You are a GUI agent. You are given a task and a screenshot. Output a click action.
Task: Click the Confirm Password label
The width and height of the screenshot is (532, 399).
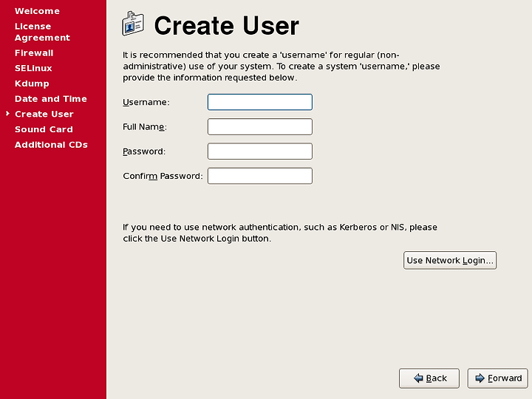[163, 176]
